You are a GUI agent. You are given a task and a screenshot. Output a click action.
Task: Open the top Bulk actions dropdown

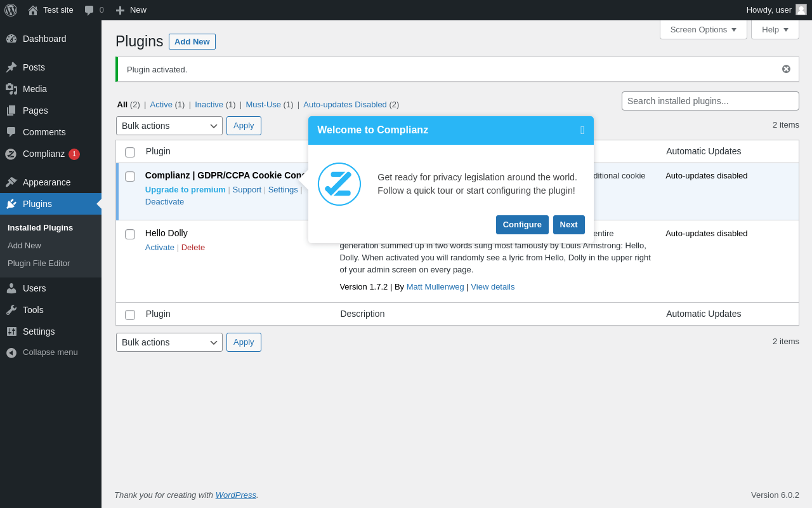(169, 126)
